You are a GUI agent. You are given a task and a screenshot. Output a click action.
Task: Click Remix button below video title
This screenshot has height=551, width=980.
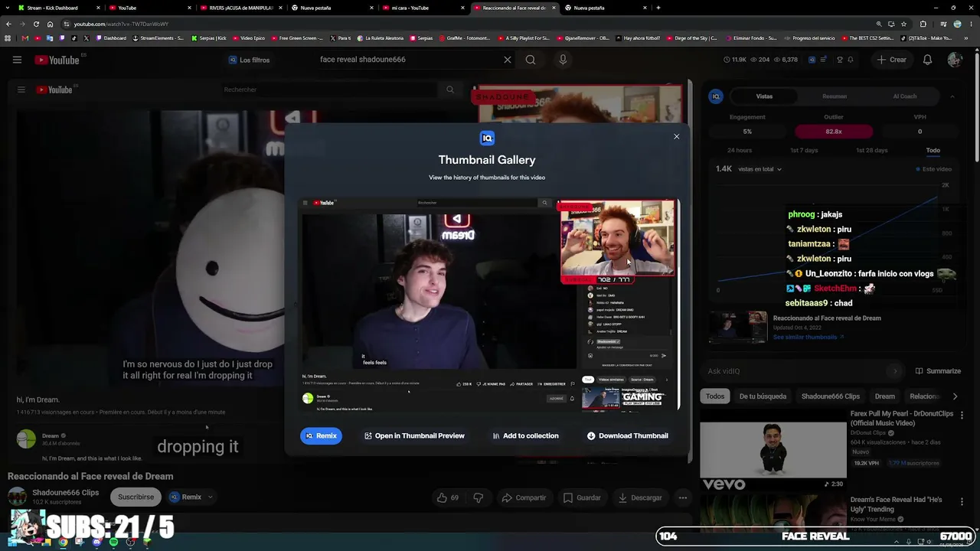click(x=185, y=497)
